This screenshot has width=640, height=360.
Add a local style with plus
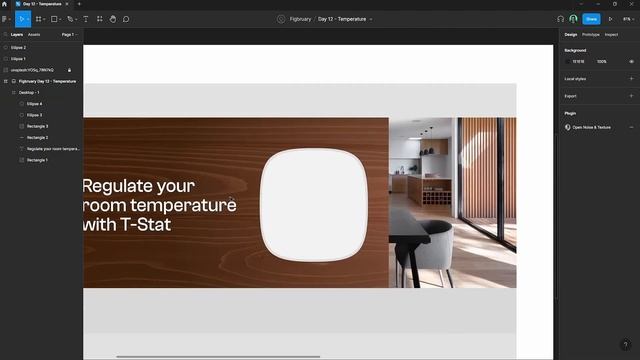click(631, 79)
